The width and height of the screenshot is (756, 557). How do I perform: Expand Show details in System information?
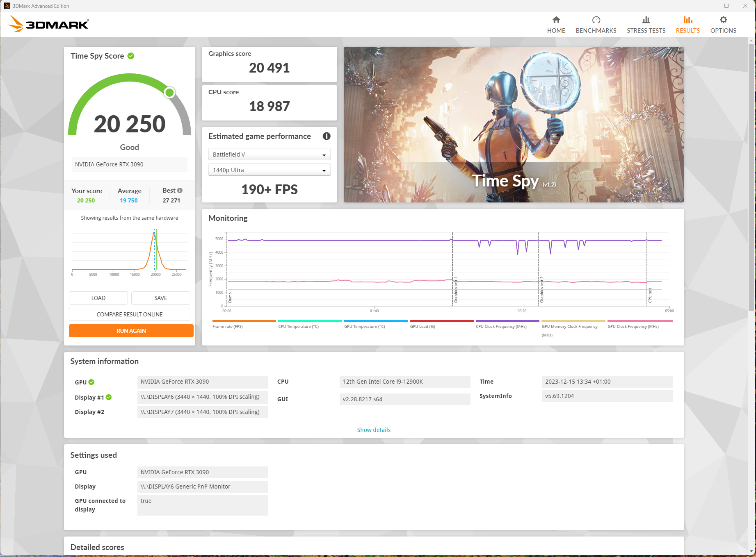click(374, 430)
